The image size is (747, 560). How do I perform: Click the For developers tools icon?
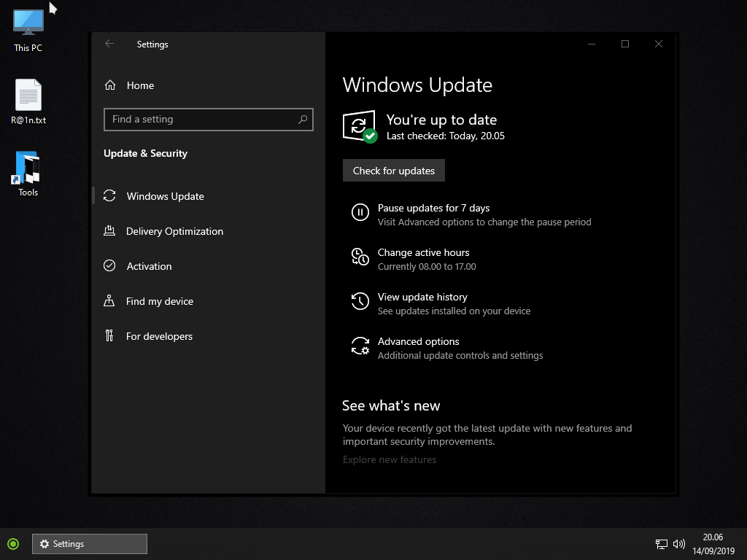coord(109,335)
